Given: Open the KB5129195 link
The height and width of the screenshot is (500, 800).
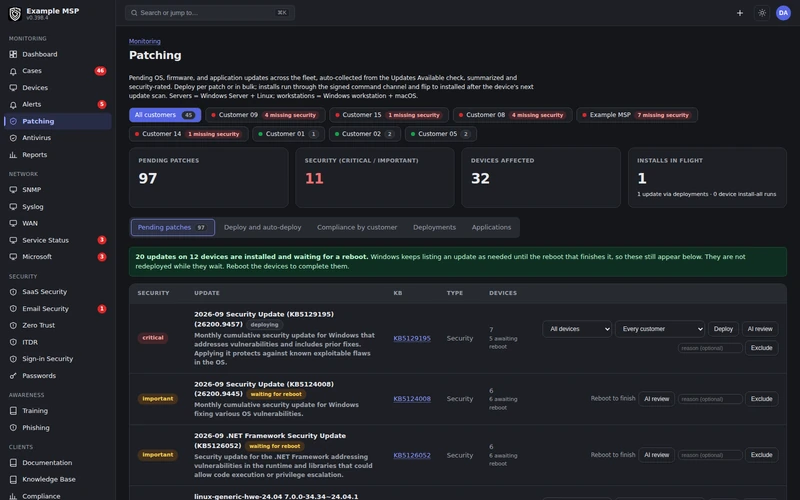Looking at the screenshot, I should click(x=412, y=338).
